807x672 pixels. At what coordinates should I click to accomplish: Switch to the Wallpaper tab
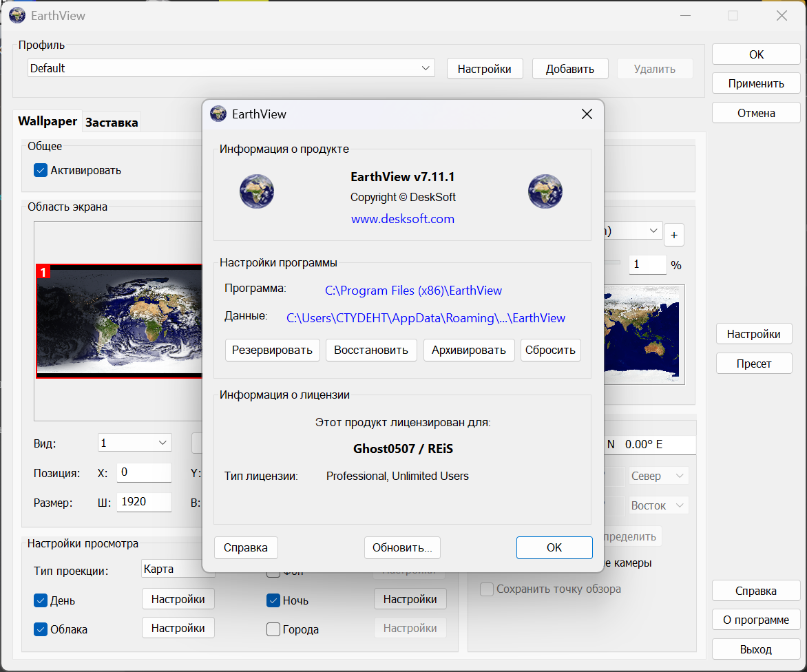[x=48, y=121]
